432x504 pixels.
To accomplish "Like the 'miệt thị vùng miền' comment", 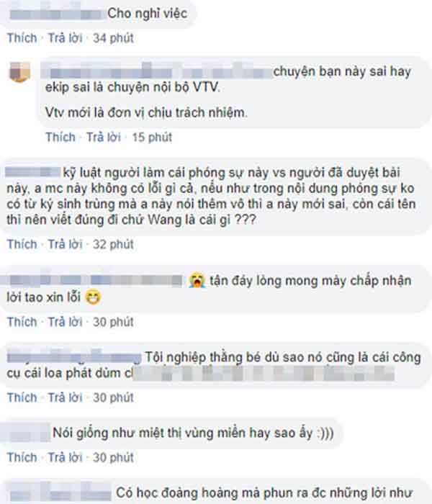I will (x=22, y=457).
